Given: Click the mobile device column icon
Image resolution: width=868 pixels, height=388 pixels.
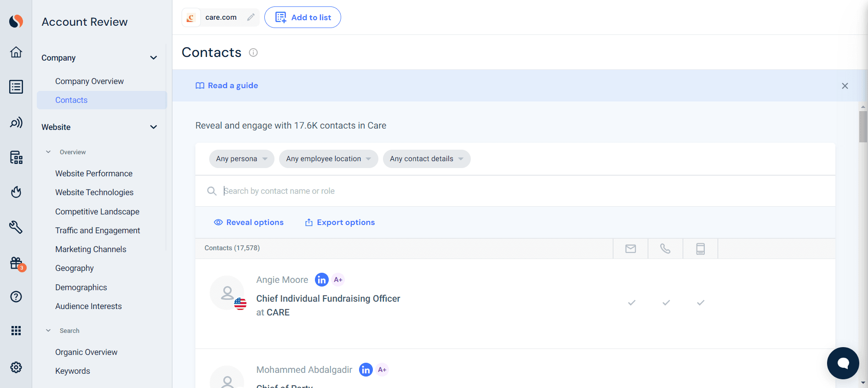Looking at the screenshot, I should click(x=700, y=248).
